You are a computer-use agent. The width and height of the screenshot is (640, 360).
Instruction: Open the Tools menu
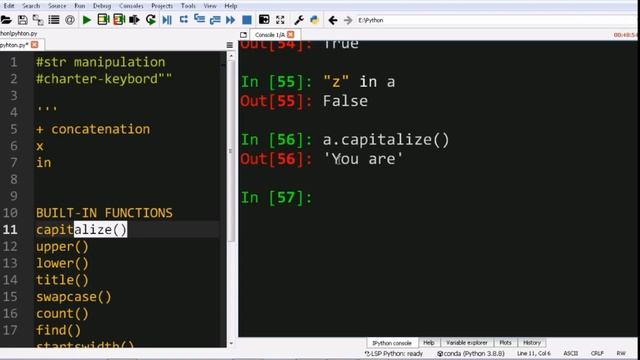click(188, 6)
